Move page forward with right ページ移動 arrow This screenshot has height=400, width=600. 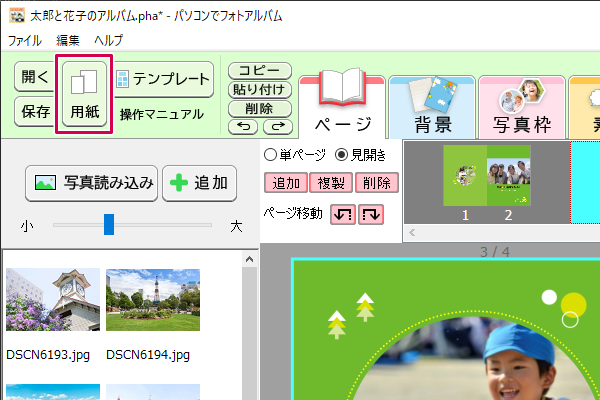pos(371,214)
